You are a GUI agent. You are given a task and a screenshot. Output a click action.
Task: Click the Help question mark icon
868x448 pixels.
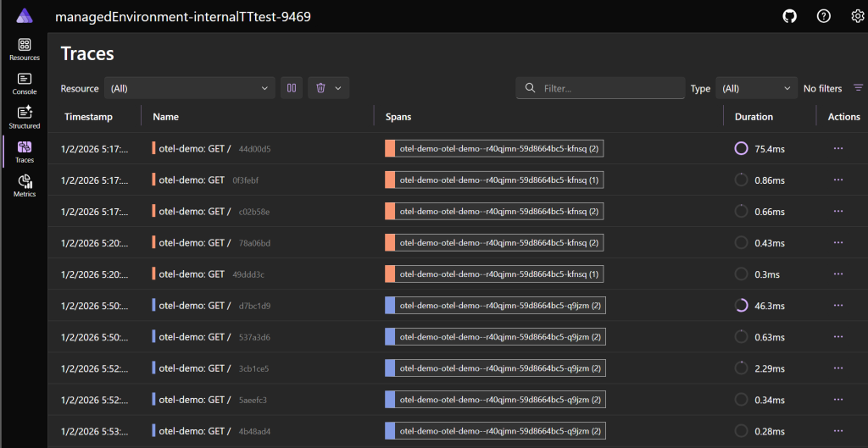(x=823, y=16)
